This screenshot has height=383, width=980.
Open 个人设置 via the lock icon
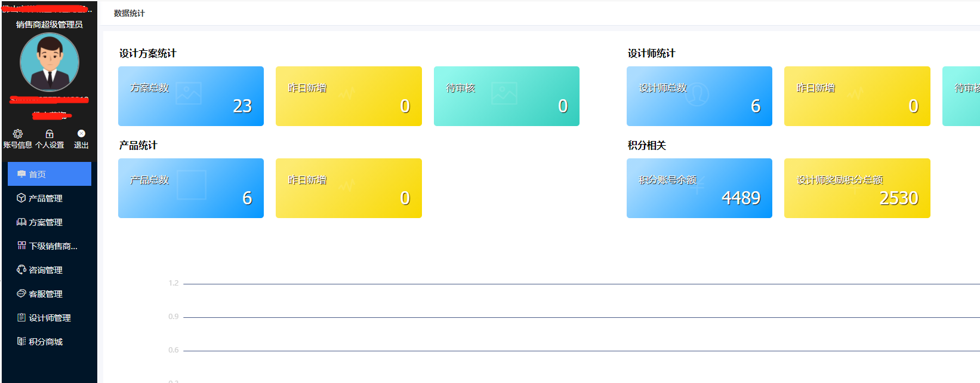pos(50,134)
